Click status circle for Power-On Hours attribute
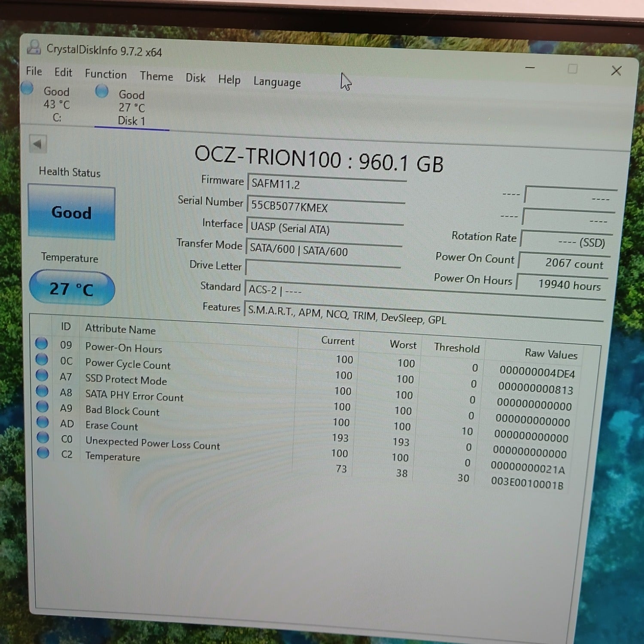Viewport: 644px width, 644px height. tap(41, 343)
